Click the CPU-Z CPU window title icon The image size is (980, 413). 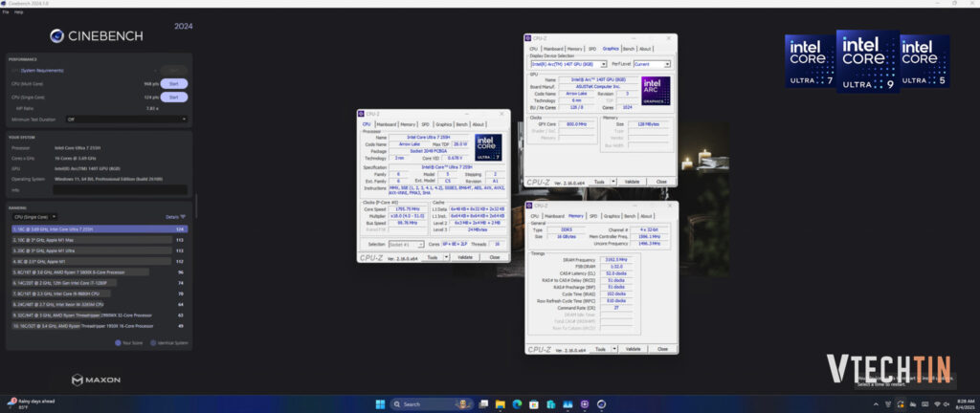pyautogui.click(x=362, y=114)
